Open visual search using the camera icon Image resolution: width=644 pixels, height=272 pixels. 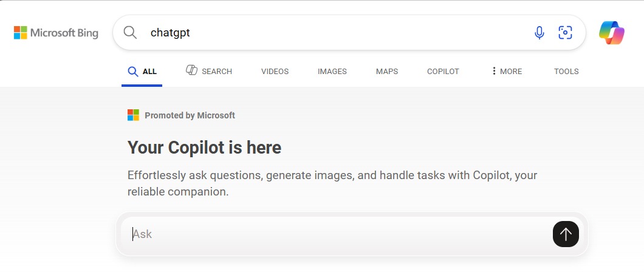(x=565, y=32)
